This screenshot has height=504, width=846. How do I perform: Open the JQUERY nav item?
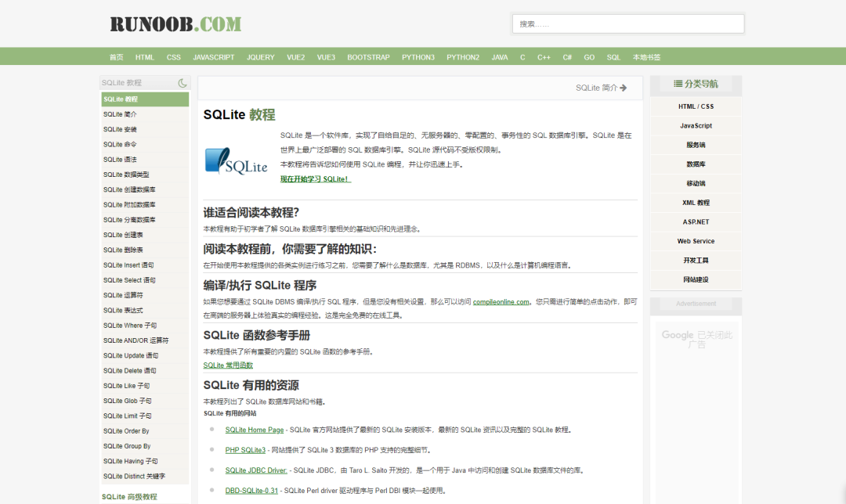tap(261, 57)
